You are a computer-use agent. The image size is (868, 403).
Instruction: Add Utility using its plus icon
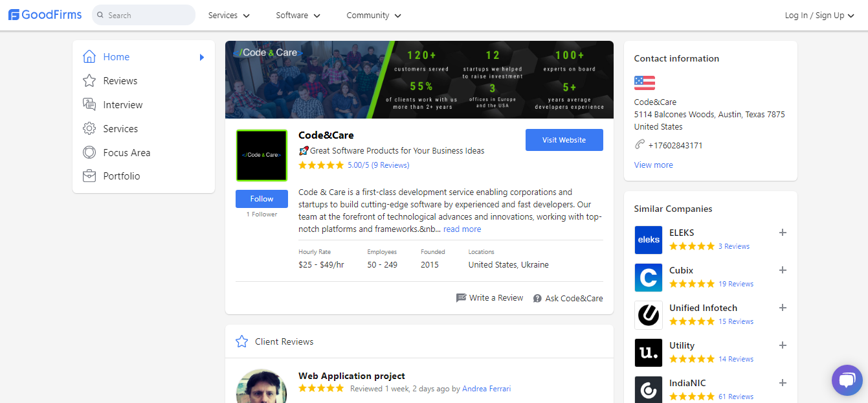point(783,345)
